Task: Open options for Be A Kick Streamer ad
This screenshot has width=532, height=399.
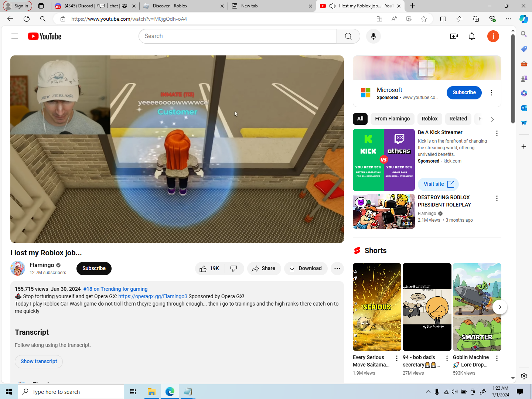Action: coord(497,133)
